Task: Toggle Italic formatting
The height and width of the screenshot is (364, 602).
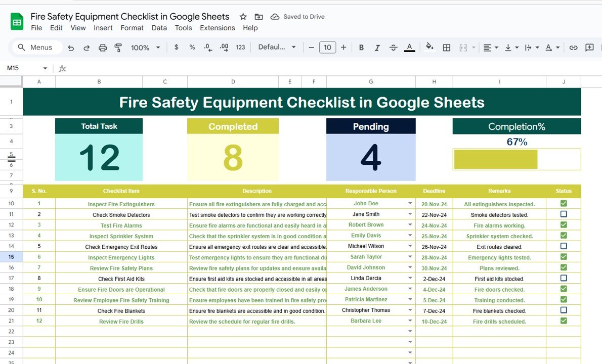Action: coord(377,48)
